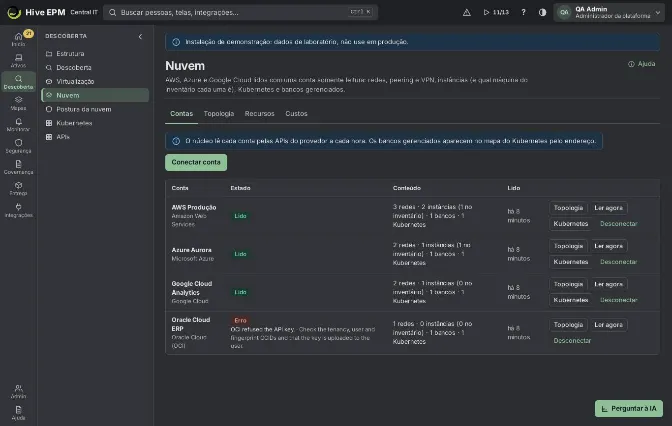Focus the Buscar pessoas search field
672x426 pixels.
point(240,12)
